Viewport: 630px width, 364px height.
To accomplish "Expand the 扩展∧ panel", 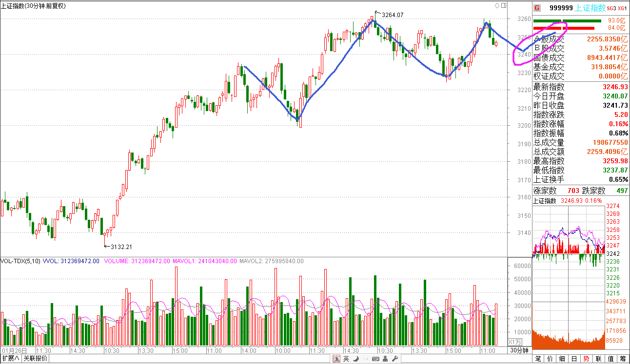I will [x=11, y=359].
